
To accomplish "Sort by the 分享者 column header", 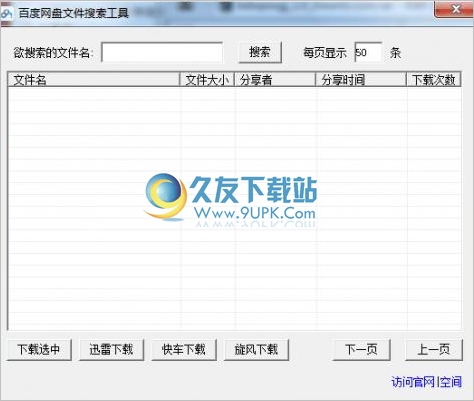I will (x=275, y=80).
